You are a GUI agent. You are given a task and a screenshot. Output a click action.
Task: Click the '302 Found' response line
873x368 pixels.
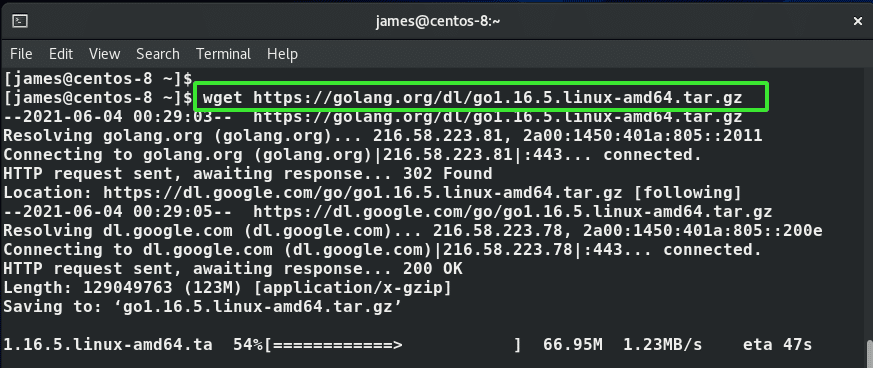248,174
